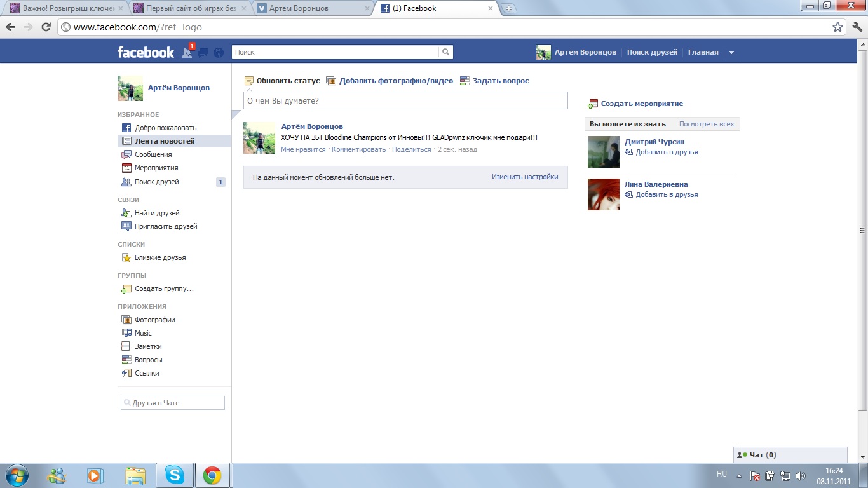The image size is (868, 488).
Task: Click the search magnifier button
Action: [x=446, y=53]
